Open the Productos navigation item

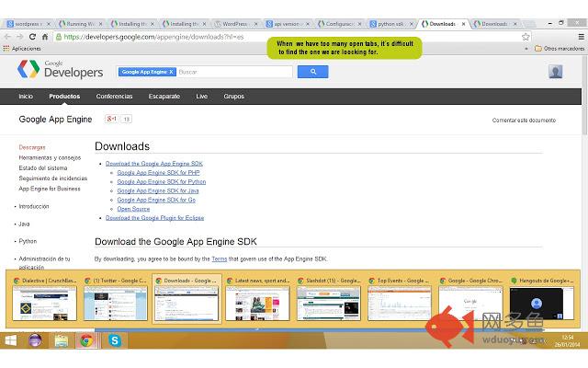tap(64, 97)
